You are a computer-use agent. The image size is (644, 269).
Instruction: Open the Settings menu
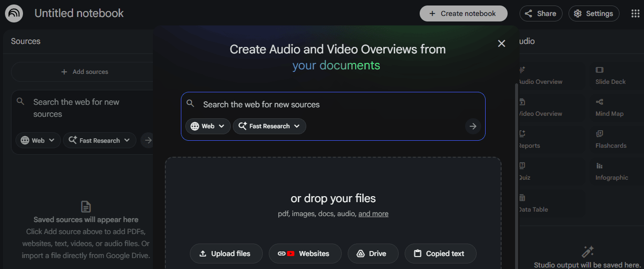point(594,13)
